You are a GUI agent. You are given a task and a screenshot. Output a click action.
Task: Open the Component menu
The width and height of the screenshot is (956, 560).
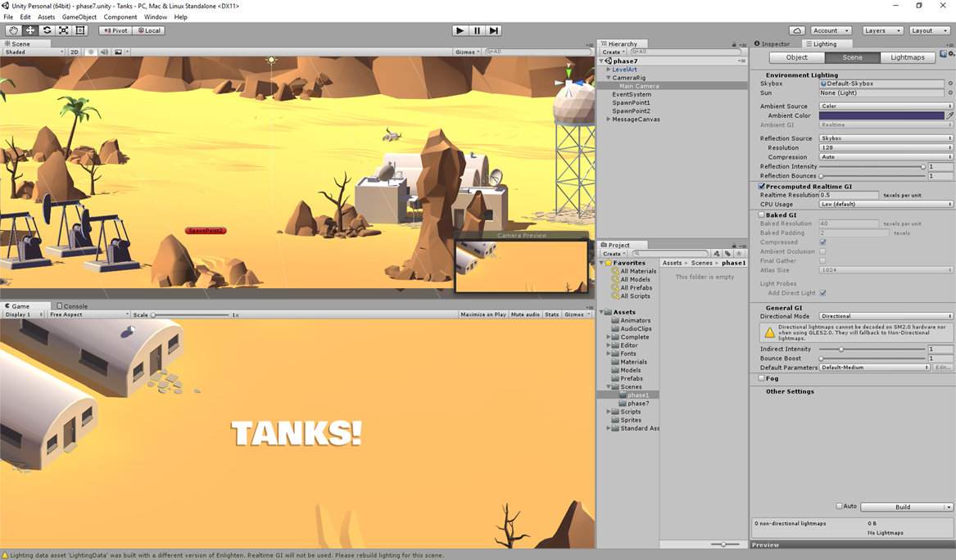point(120,17)
